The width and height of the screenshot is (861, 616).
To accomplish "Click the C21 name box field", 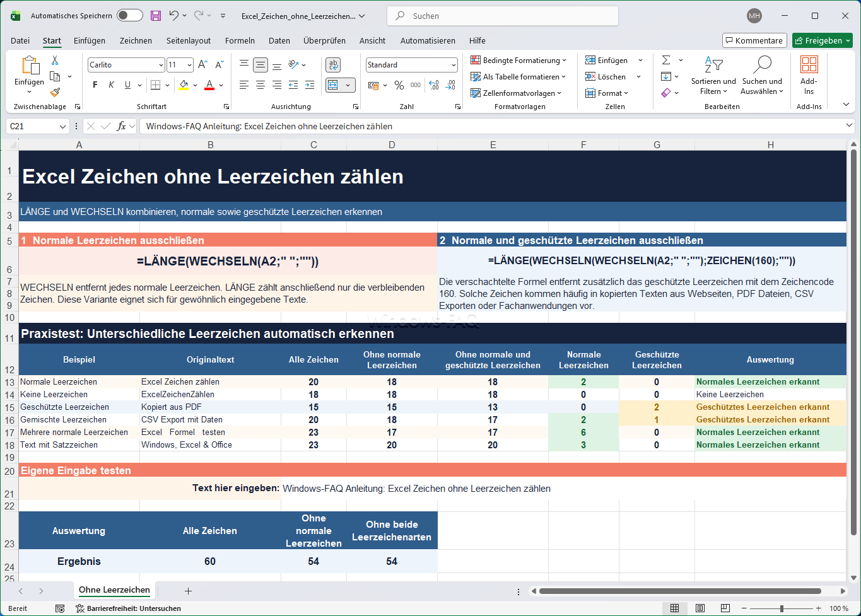I will coord(37,126).
